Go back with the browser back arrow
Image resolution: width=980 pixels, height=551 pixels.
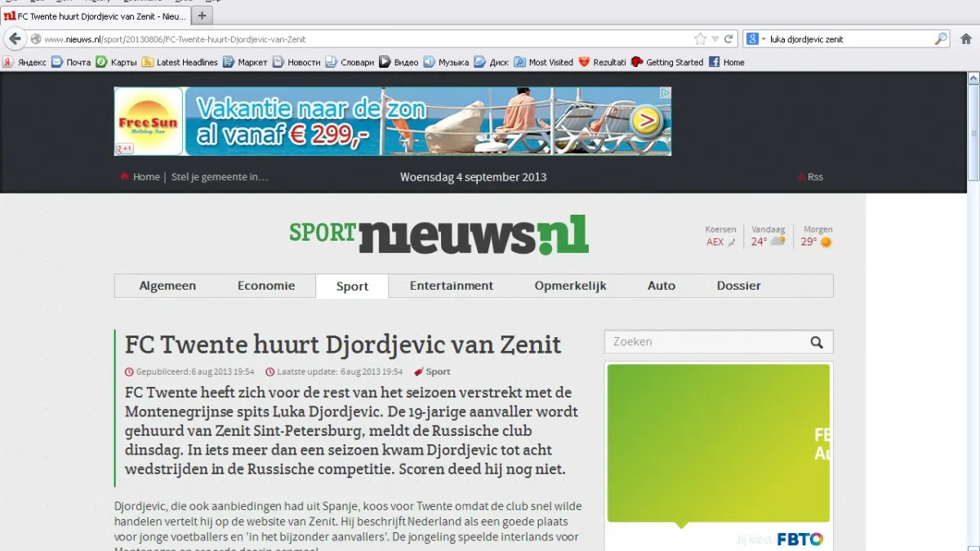tap(15, 38)
